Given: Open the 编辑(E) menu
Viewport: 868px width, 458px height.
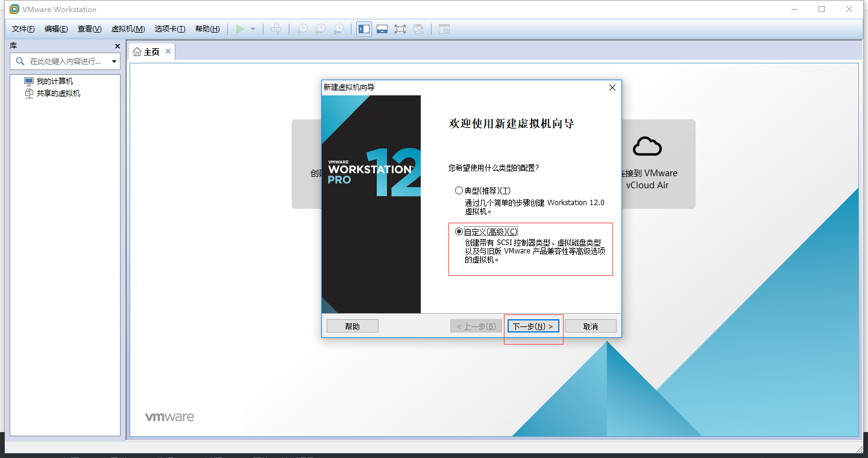Looking at the screenshot, I should pos(56,29).
